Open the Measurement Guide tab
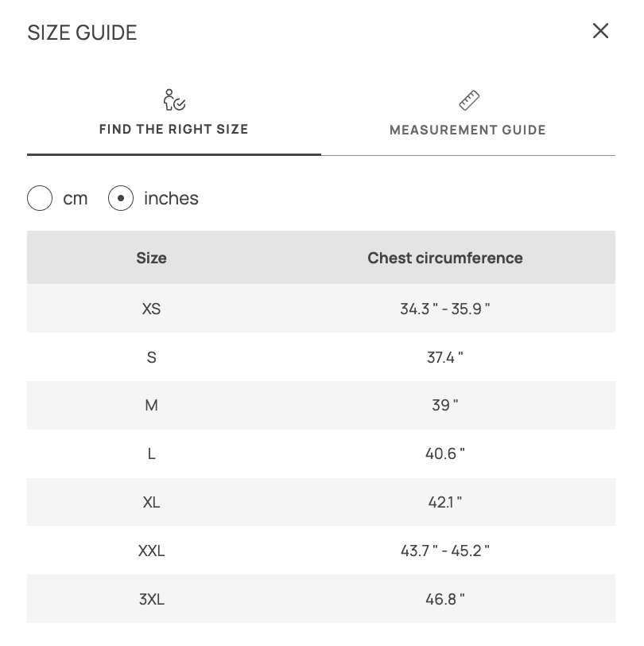This screenshot has width=644, height=646. [467, 130]
